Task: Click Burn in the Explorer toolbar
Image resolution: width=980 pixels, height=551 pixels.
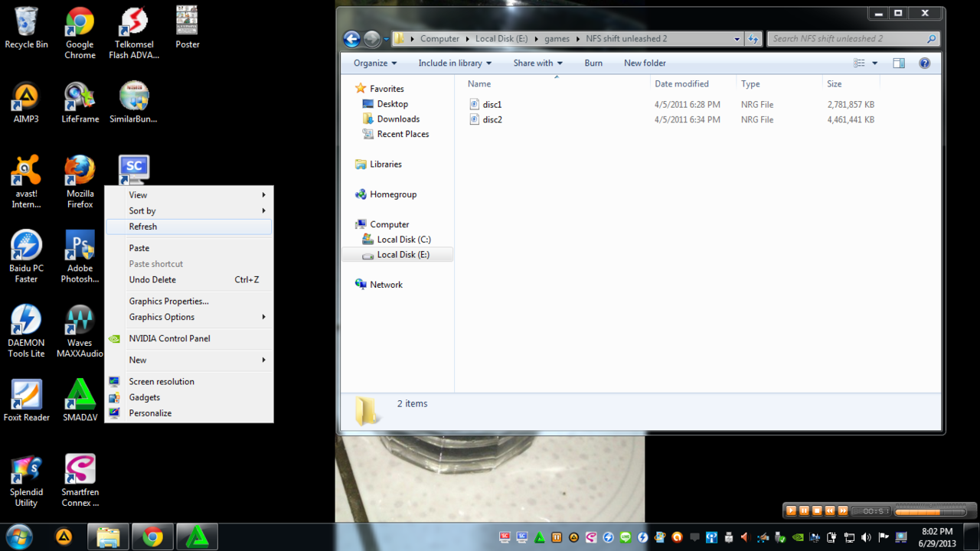Action: tap(593, 64)
